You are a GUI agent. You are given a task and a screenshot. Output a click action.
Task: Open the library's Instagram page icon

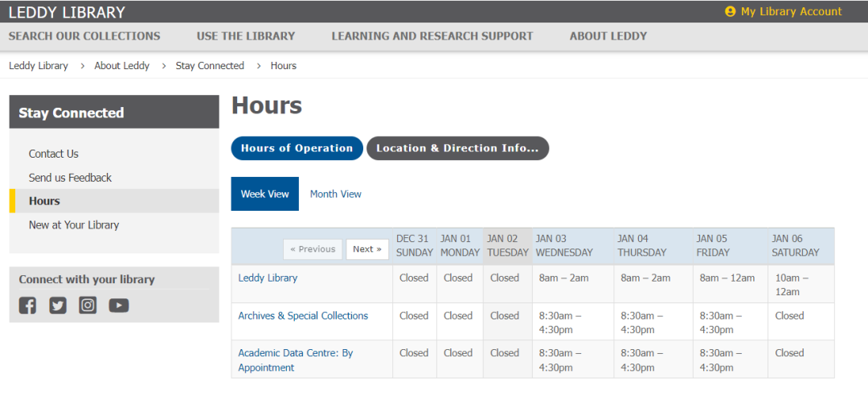coord(88,306)
